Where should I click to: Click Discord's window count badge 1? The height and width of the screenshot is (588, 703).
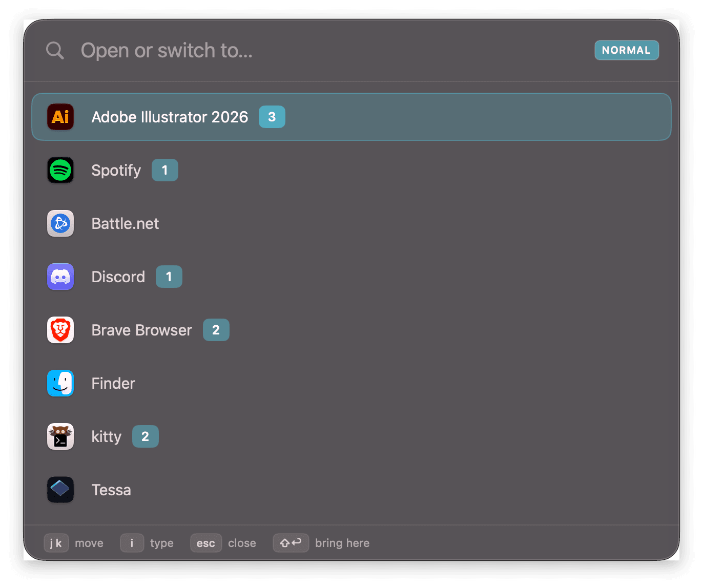pyautogui.click(x=169, y=277)
